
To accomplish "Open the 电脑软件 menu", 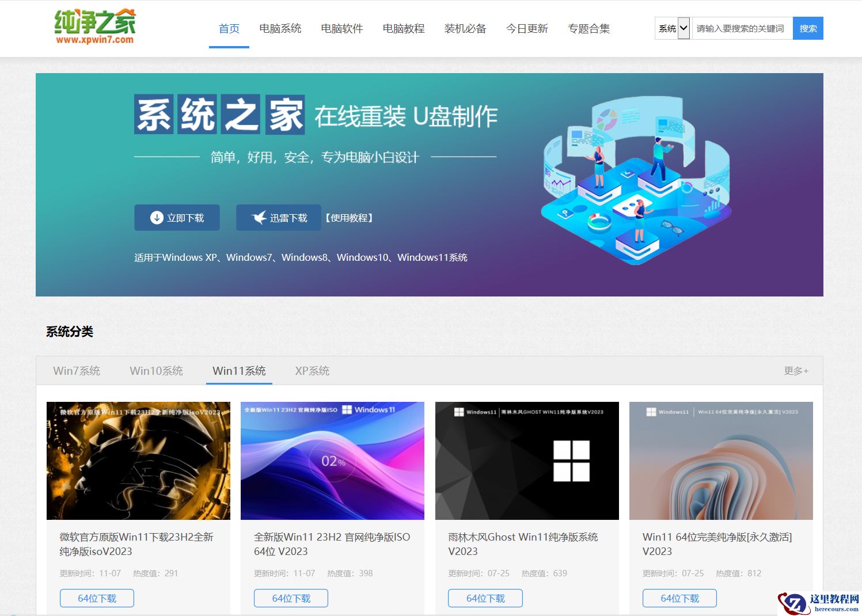I will point(341,29).
